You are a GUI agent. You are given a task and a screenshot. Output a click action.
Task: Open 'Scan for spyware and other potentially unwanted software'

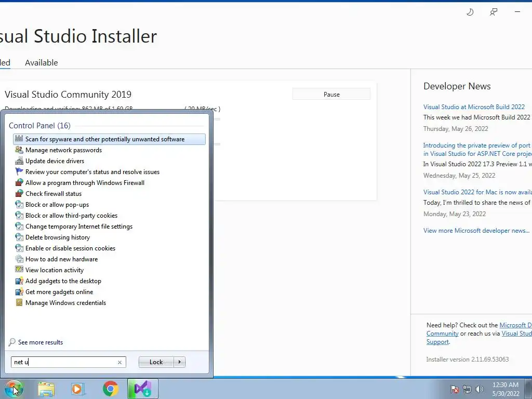pos(109,139)
